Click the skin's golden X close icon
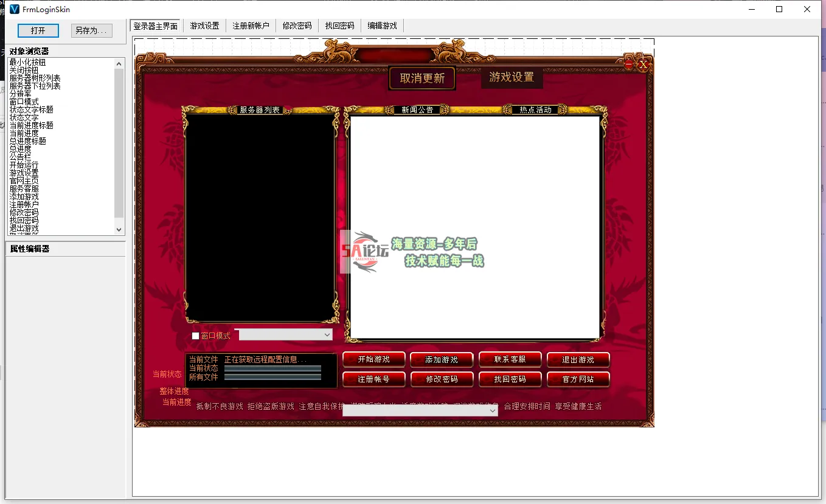 click(x=643, y=64)
